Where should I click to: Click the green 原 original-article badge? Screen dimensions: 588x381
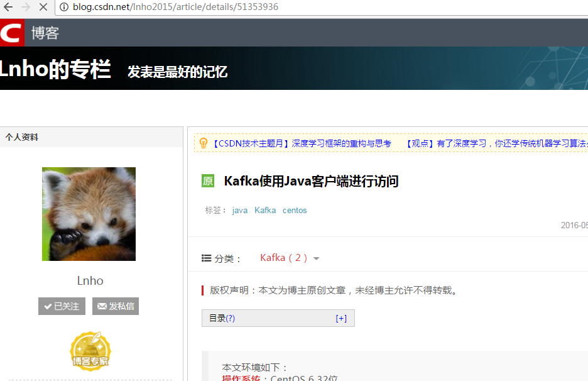click(208, 181)
